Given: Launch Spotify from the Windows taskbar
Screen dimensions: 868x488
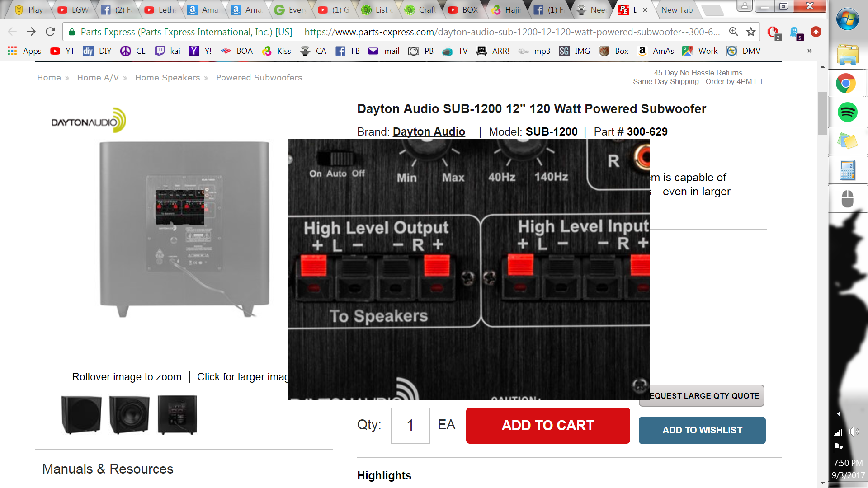Looking at the screenshot, I should click(847, 112).
